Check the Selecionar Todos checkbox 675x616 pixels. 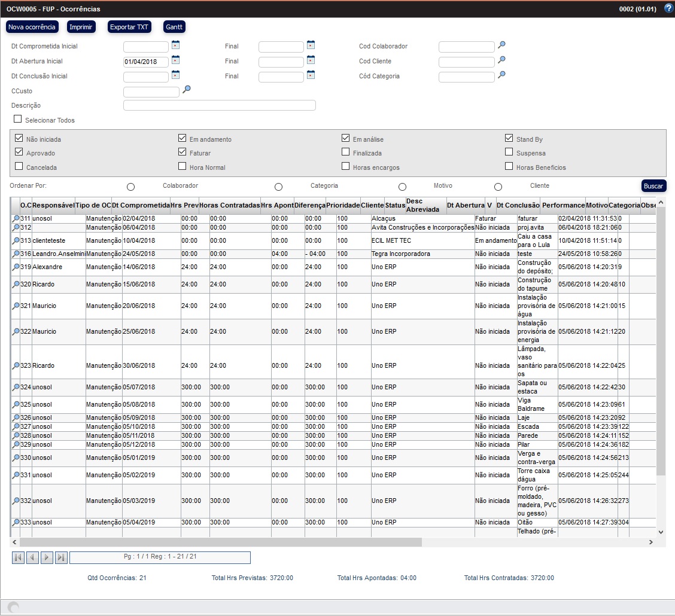pos(17,119)
